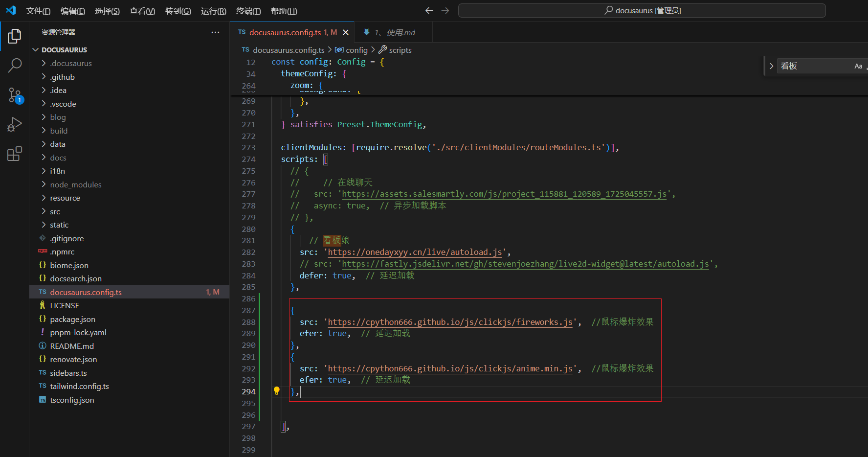Toggle Match Case in the find widget

click(858, 66)
